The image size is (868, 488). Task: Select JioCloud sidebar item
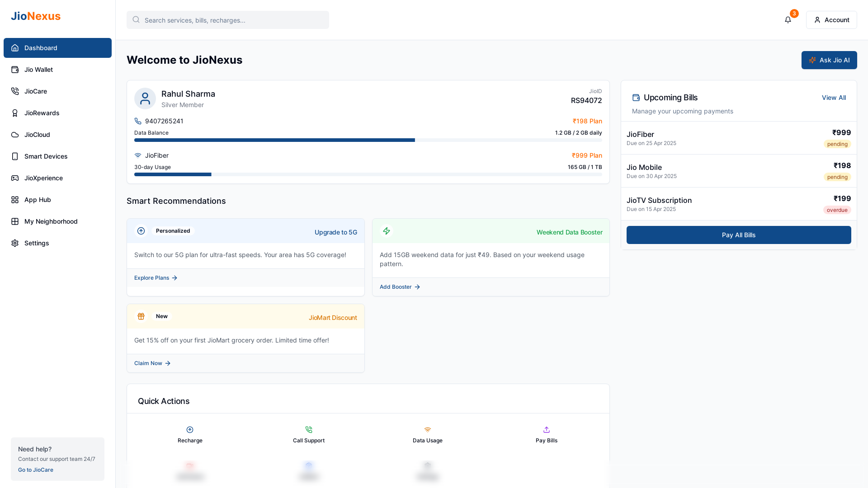point(57,135)
